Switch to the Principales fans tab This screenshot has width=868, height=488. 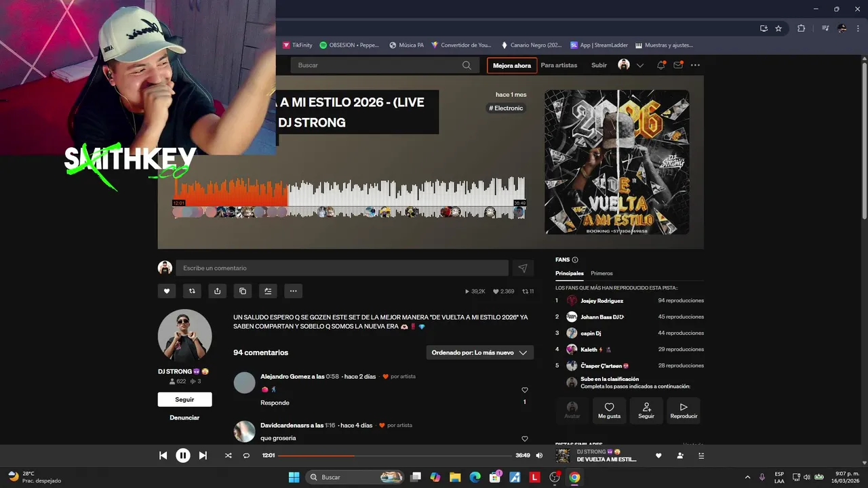pyautogui.click(x=569, y=273)
